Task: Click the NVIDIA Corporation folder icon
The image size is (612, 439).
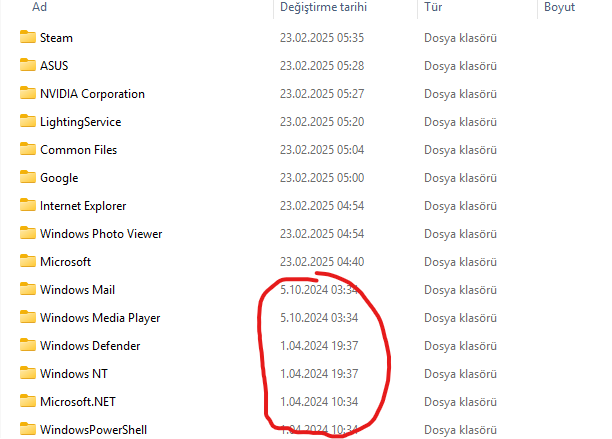Action: 27,93
